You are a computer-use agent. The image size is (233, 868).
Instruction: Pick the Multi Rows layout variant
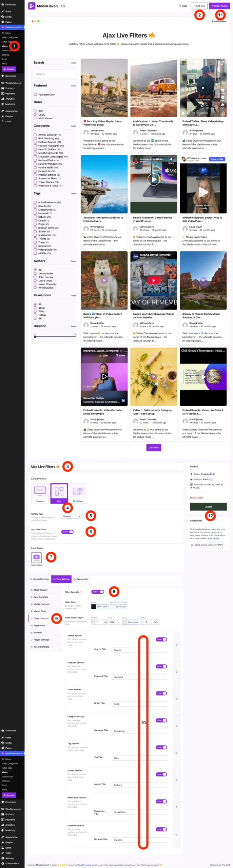point(78,493)
